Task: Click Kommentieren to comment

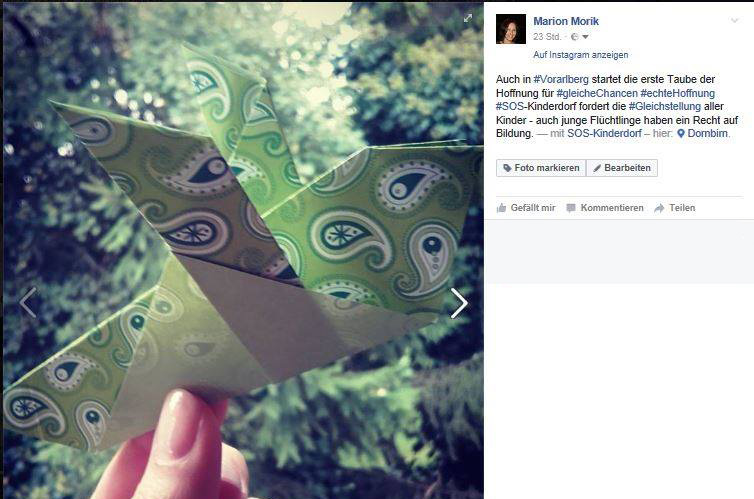Action: click(605, 208)
